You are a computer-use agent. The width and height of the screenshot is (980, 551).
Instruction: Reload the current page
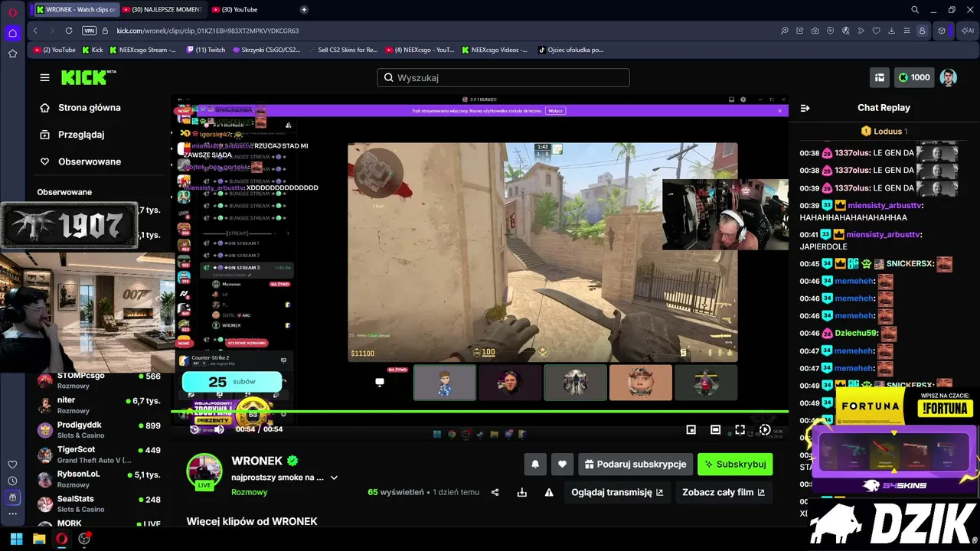click(68, 31)
